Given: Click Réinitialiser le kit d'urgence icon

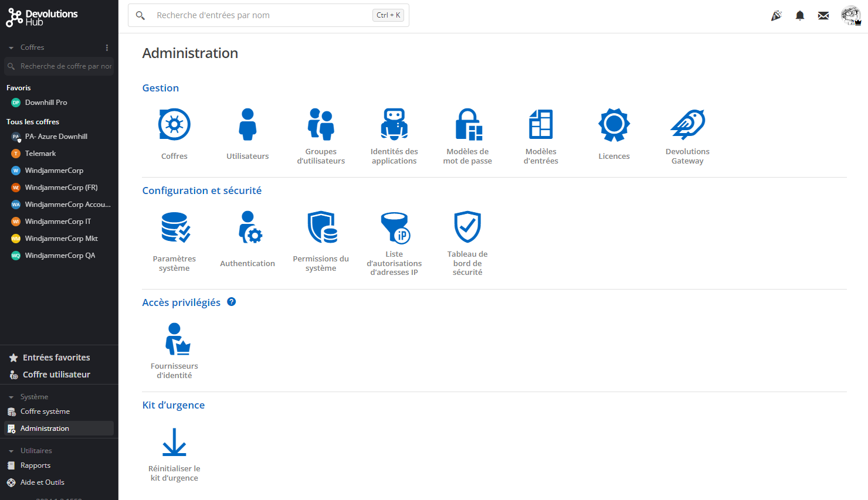Looking at the screenshot, I should point(174,442).
